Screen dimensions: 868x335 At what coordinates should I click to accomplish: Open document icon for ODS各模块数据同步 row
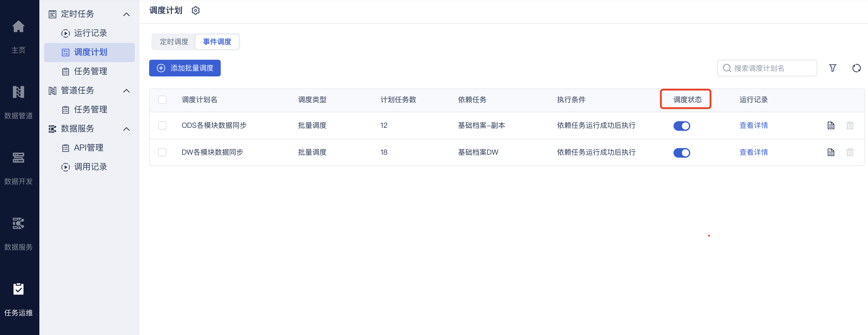(x=831, y=125)
